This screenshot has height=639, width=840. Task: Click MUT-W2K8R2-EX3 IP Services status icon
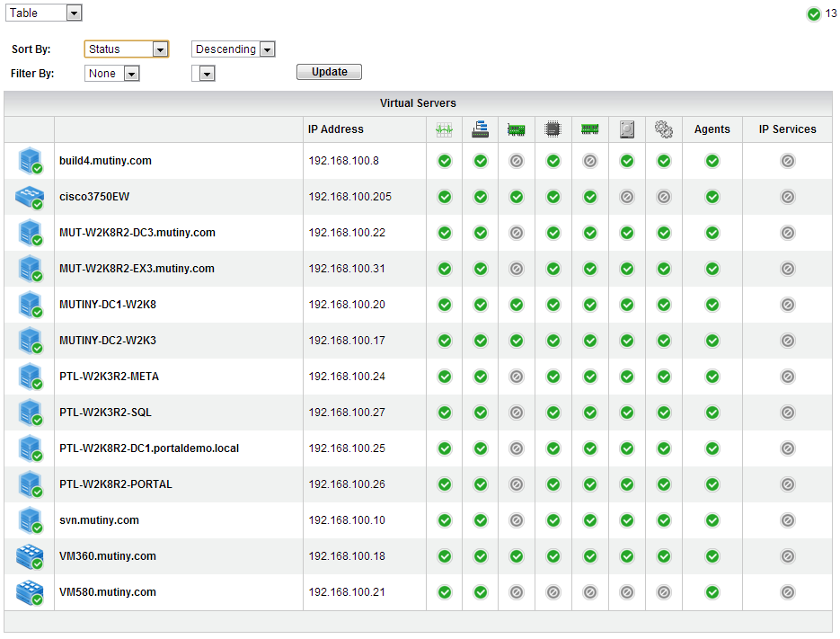point(788,269)
